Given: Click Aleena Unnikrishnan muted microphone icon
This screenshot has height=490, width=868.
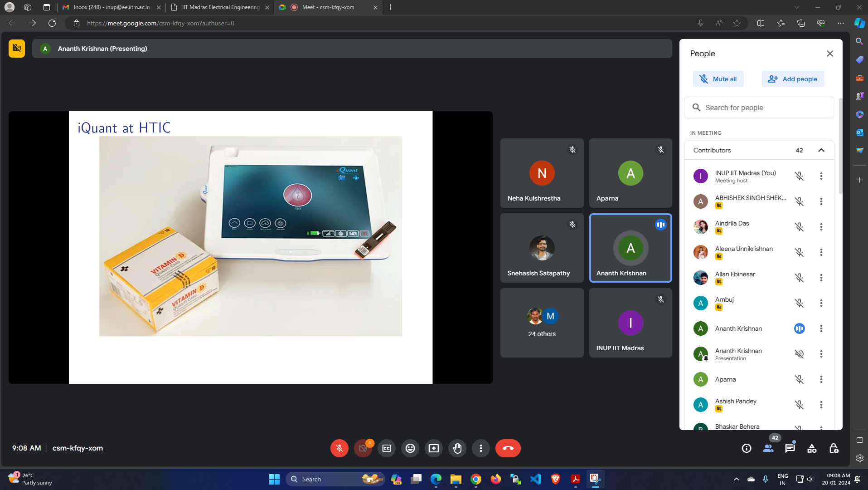Looking at the screenshot, I should [x=800, y=252].
